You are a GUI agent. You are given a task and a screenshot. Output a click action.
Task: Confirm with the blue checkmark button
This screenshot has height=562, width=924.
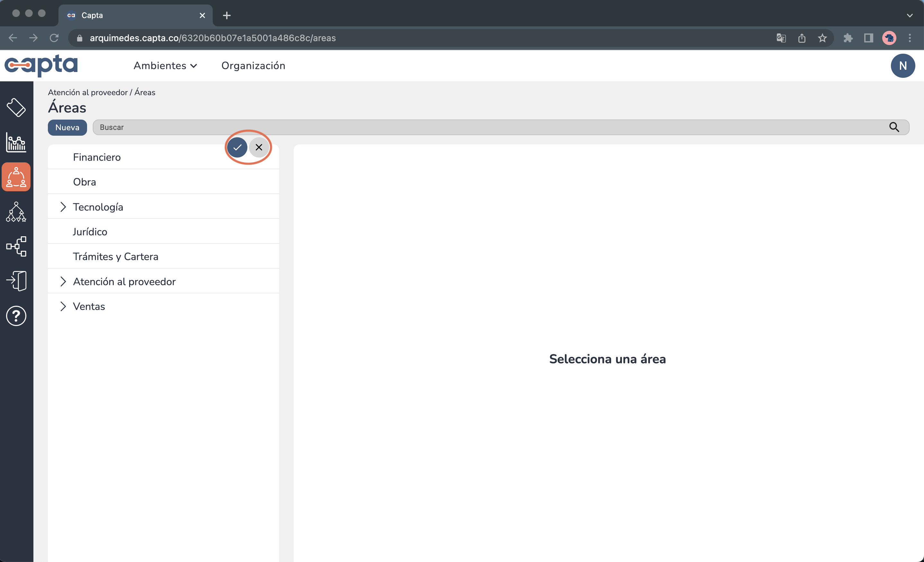[x=237, y=147]
